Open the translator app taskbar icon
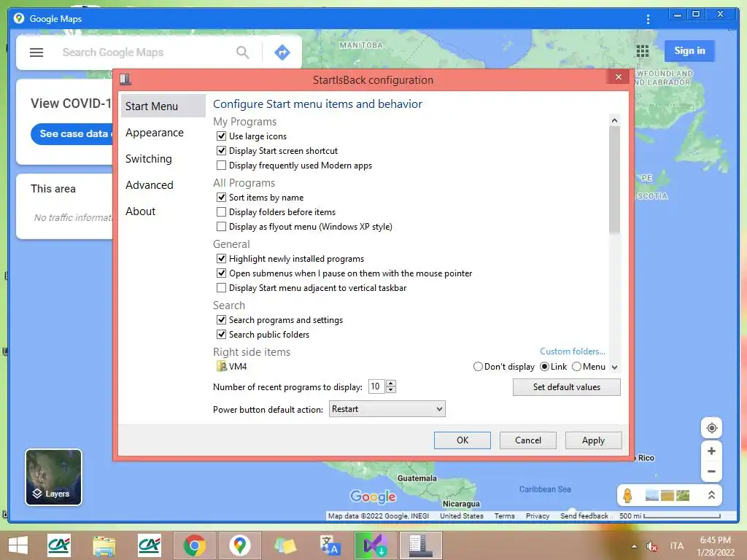The image size is (747, 560). coord(330,545)
